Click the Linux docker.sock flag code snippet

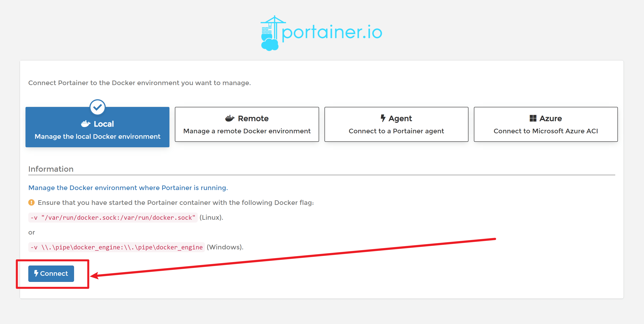click(113, 218)
